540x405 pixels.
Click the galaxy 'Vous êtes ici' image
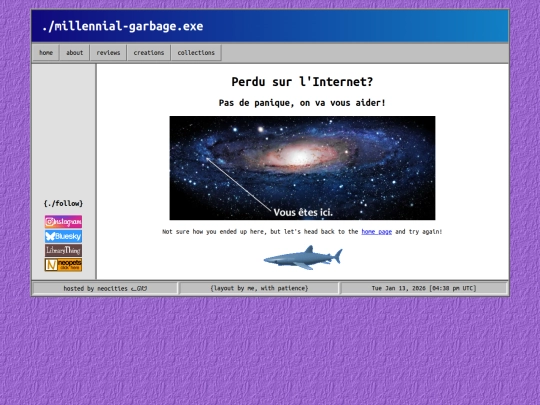click(302, 168)
